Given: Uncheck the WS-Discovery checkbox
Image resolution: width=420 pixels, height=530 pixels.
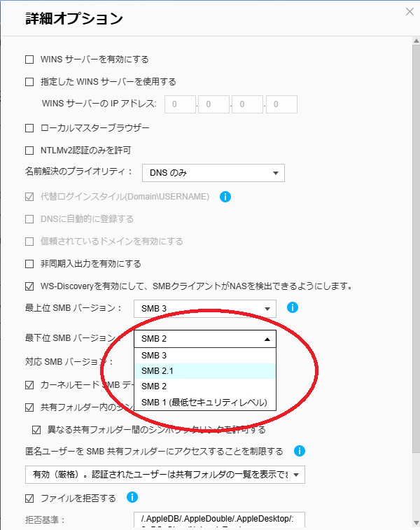Looking at the screenshot, I should [x=29, y=286].
